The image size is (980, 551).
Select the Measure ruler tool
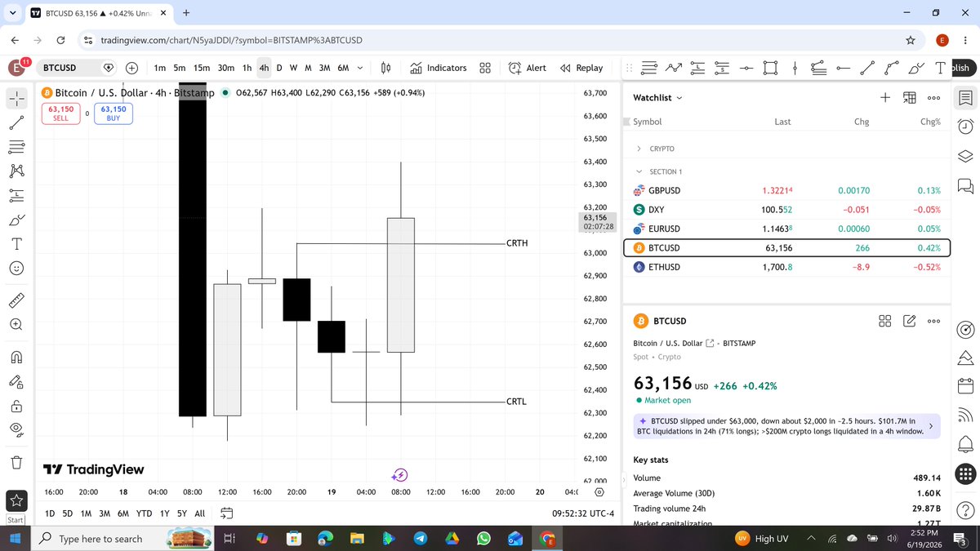(18, 300)
